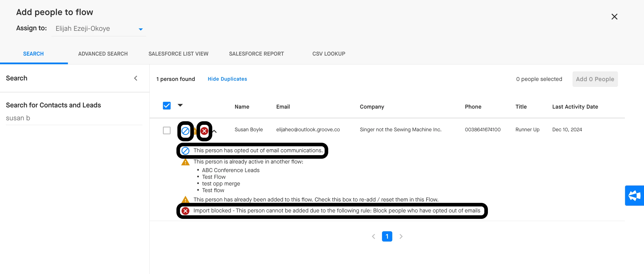The width and height of the screenshot is (644, 274).
Task: Check the Susan Boyle row checkbox
Action: click(x=167, y=130)
